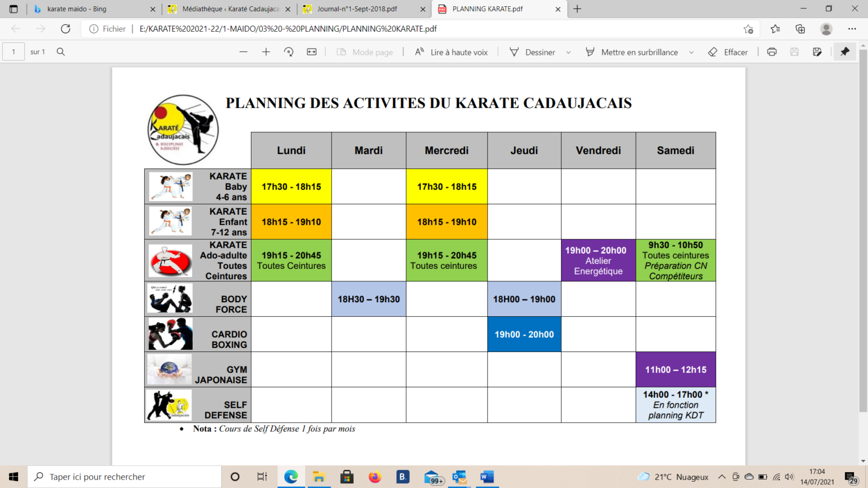868x488 pixels.
Task: Switch to the karate maido - Bing tab
Action: [94, 9]
